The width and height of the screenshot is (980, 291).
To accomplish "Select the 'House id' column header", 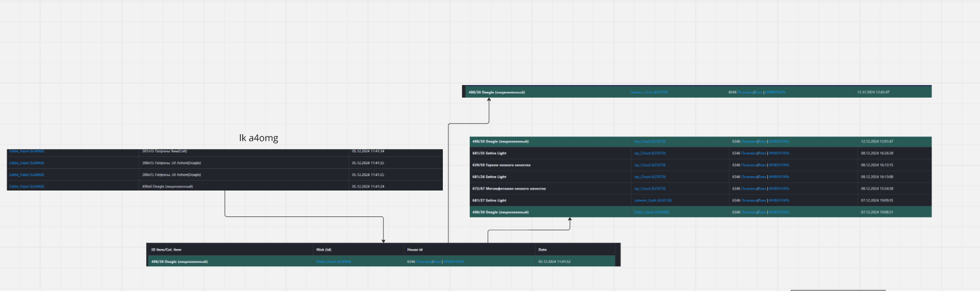I will [x=415, y=250].
